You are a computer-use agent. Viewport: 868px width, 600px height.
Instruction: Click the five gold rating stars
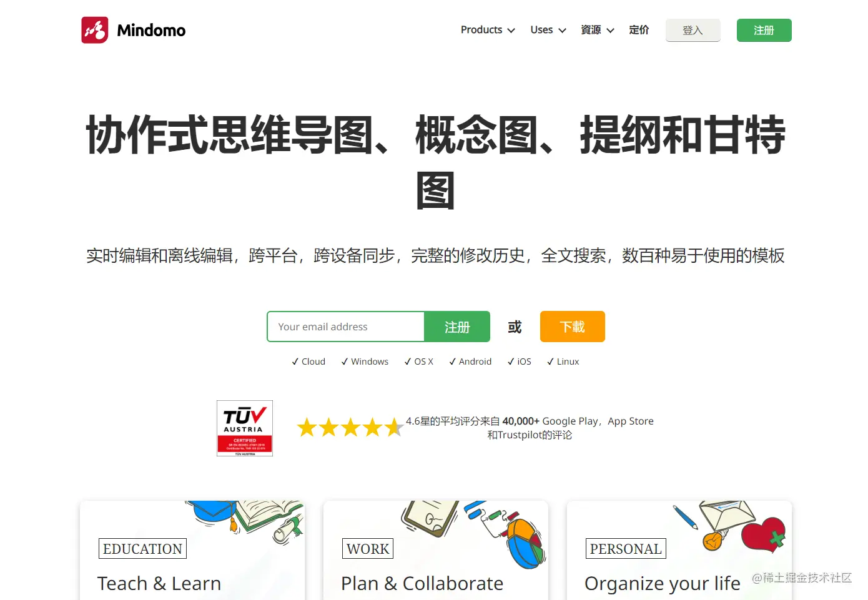point(350,428)
